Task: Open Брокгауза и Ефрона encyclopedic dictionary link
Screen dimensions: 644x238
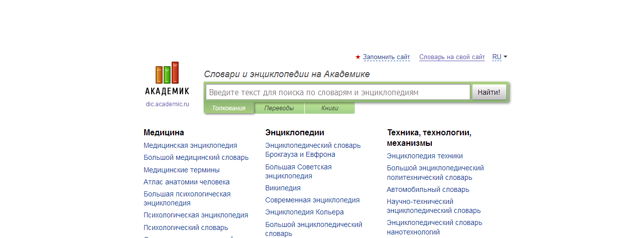Action: coord(313,150)
